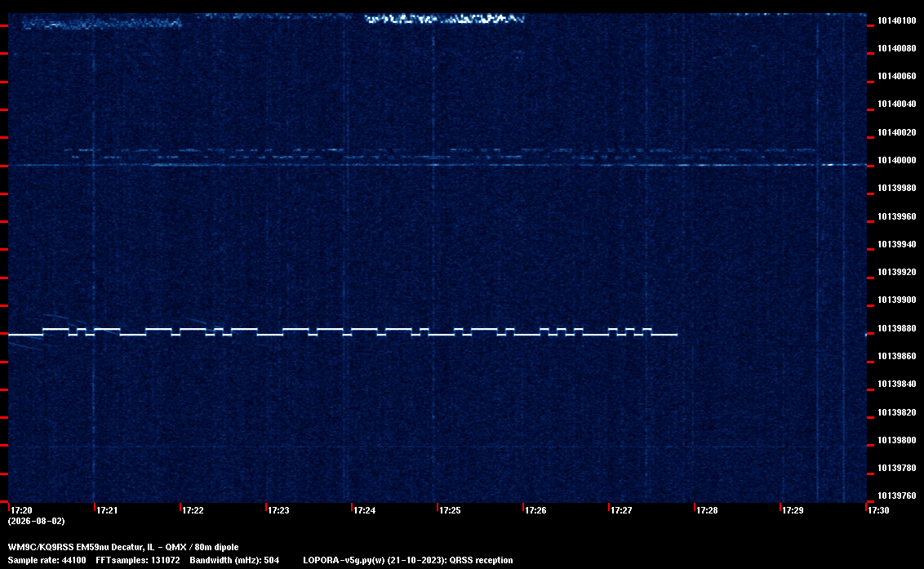Click frequency label 10139980
Screen dimensions: 924x569
(x=897, y=188)
